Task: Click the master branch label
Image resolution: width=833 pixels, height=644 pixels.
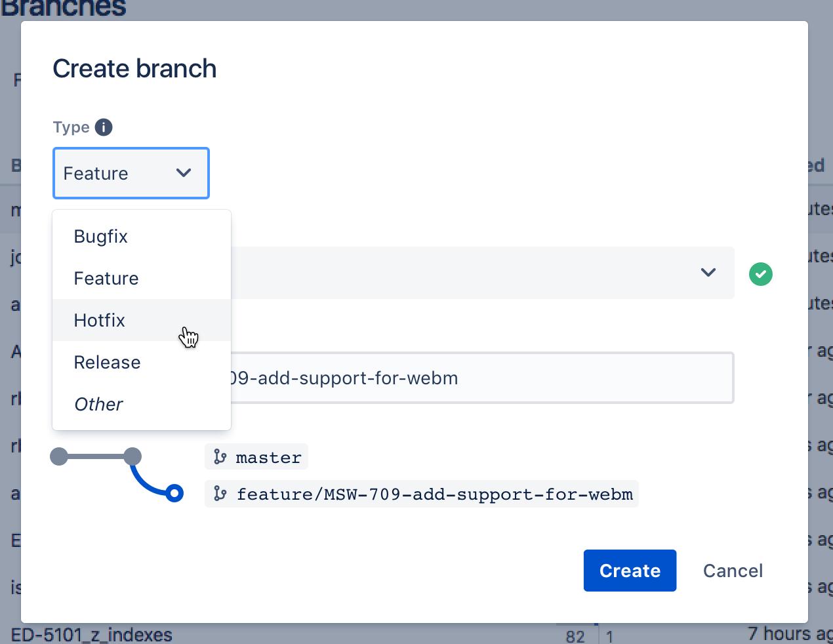Action: 268,457
